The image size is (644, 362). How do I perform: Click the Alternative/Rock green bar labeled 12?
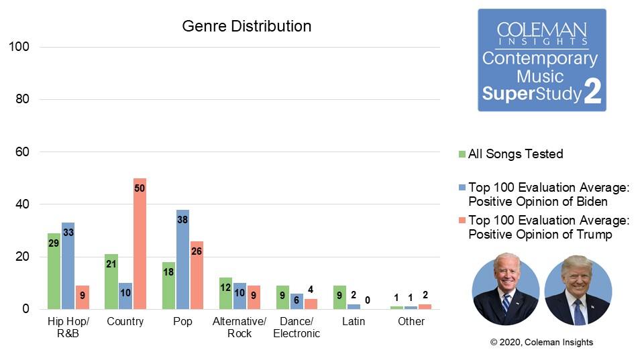click(x=225, y=293)
